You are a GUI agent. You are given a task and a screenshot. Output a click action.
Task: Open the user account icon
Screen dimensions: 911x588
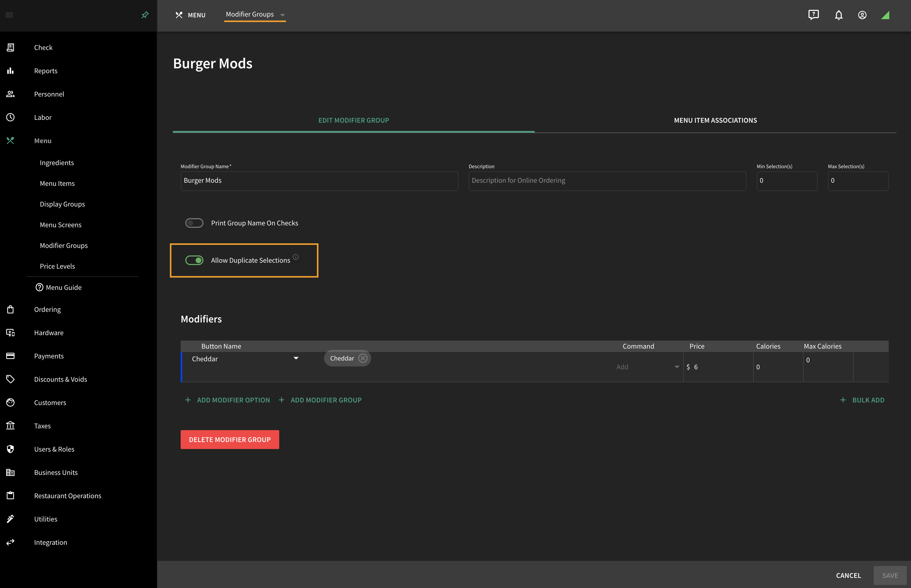tap(862, 15)
